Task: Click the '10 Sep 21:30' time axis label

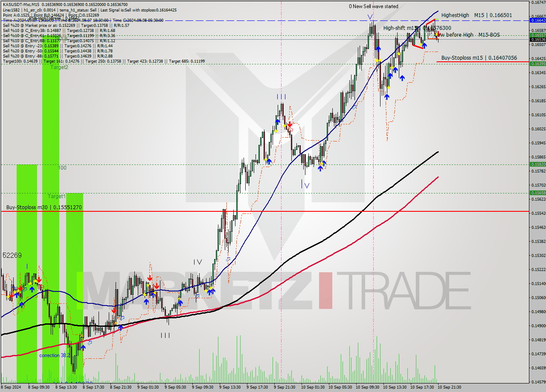Action: click(x=449, y=387)
